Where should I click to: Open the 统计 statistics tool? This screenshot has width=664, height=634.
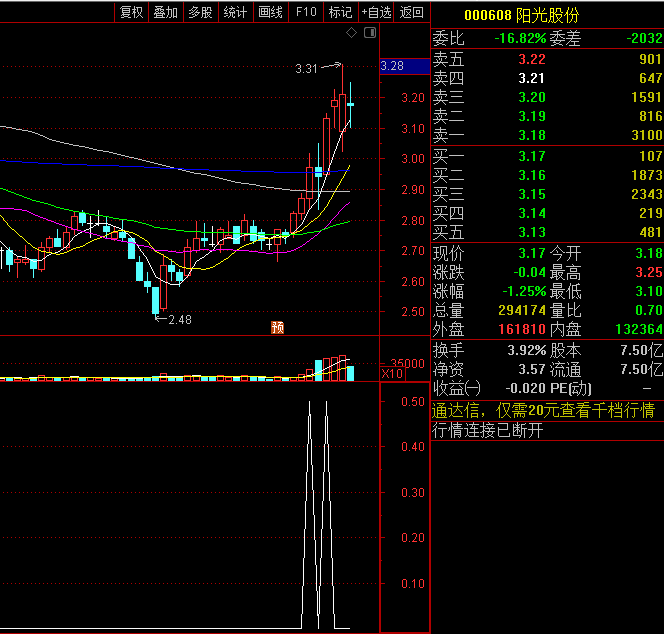point(235,12)
